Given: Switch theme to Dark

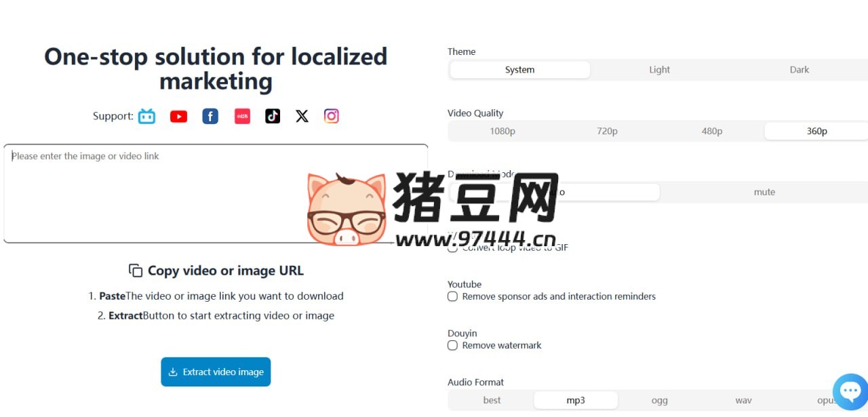Looking at the screenshot, I should 799,70.
